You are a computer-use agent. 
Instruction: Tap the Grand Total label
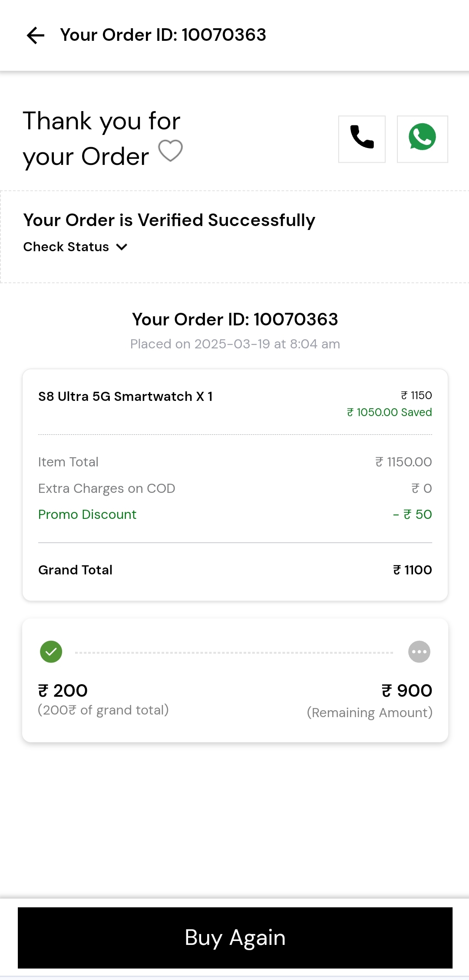[x=76, y=570]
